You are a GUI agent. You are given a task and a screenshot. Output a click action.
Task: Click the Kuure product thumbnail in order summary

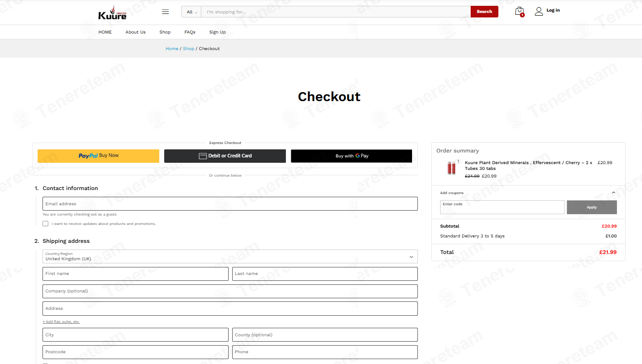451,168
